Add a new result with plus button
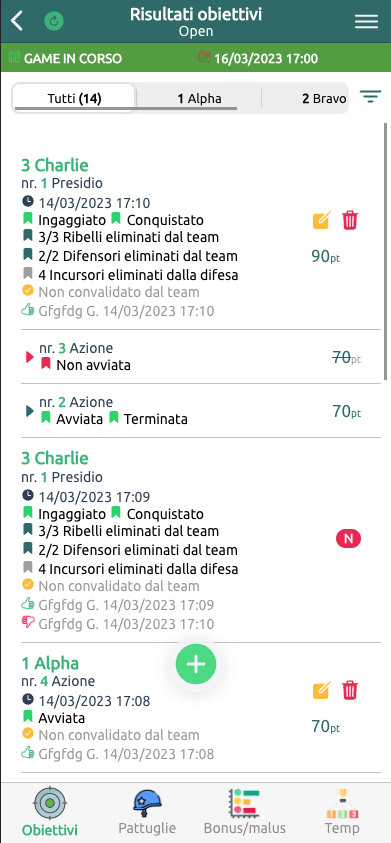 coord(196,665)
